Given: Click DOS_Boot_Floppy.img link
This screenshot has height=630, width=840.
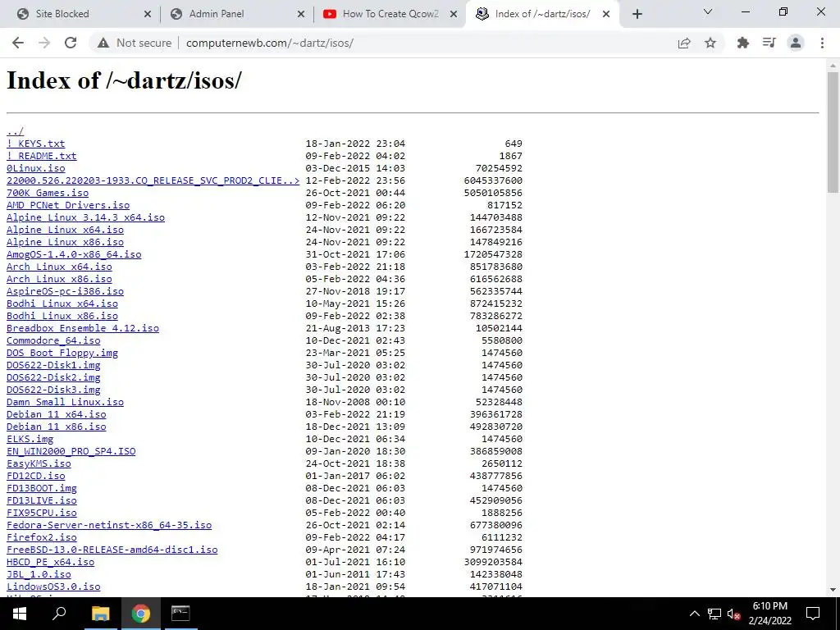Looking at the screenshot, I should click(x=62, y=353).
